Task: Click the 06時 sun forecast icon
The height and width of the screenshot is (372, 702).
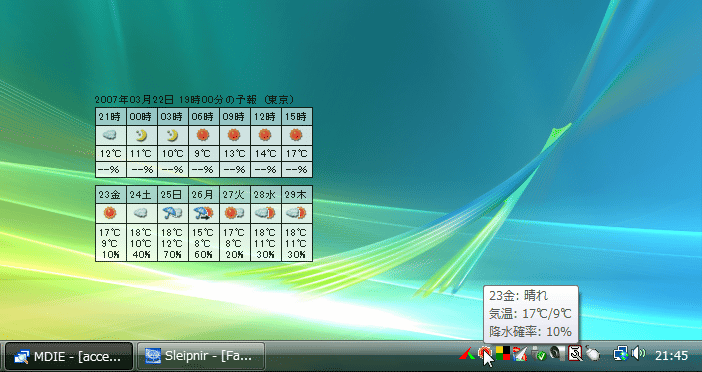Action: click(x=203, y=135)
